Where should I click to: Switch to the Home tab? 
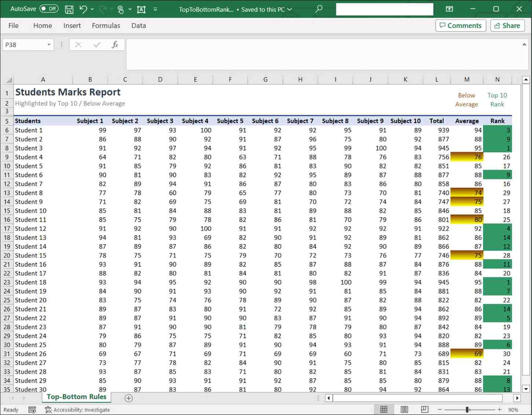(x=43, y=25)
